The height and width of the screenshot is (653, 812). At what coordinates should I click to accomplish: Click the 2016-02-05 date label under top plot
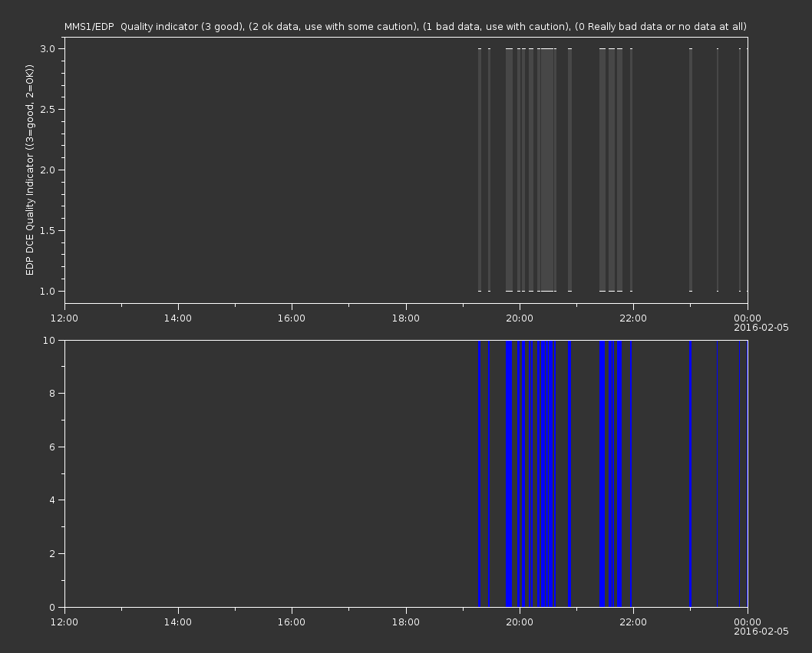point(761,328)
